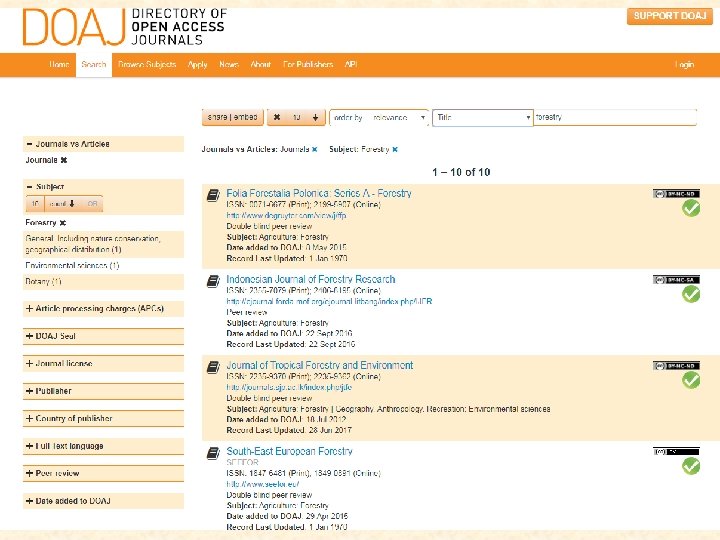Open For Publishers in the navigation bar

(x=308, y=65)
